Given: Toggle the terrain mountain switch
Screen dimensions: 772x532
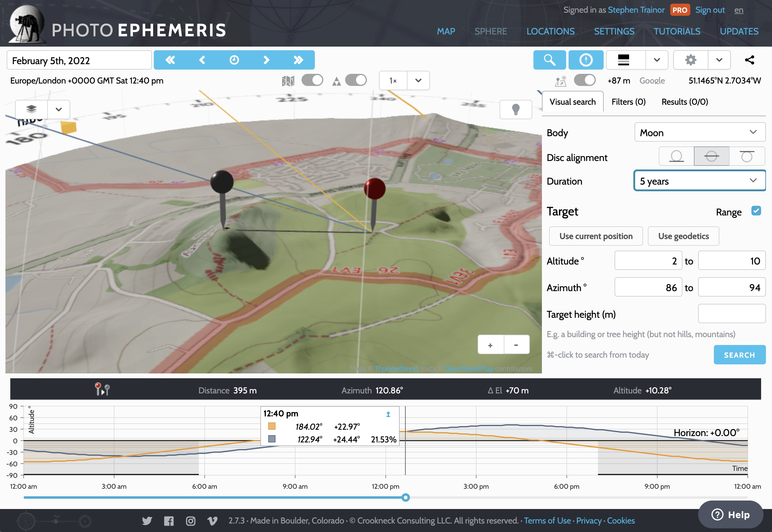Looking at the screenshot, I should pos(356,80).
